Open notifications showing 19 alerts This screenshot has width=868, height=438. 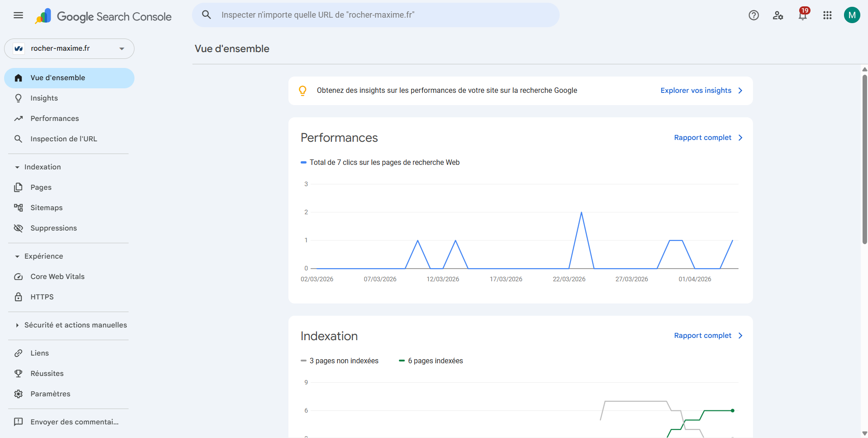(802, 15)
